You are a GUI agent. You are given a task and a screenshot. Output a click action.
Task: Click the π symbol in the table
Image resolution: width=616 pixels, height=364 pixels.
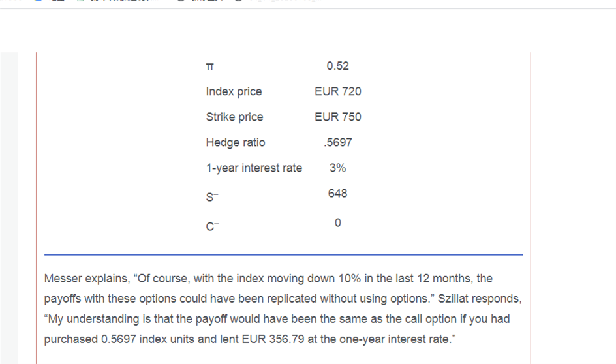pos(209,67)
